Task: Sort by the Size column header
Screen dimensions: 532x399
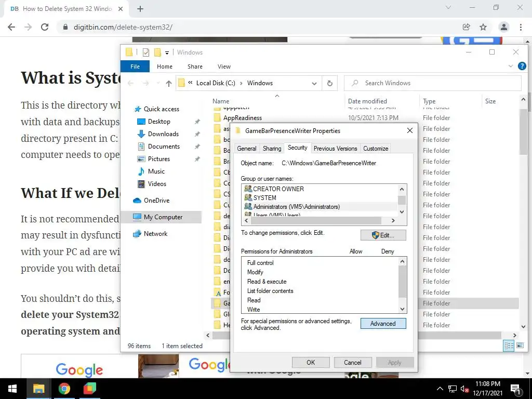Action: (x=490, y=101)
